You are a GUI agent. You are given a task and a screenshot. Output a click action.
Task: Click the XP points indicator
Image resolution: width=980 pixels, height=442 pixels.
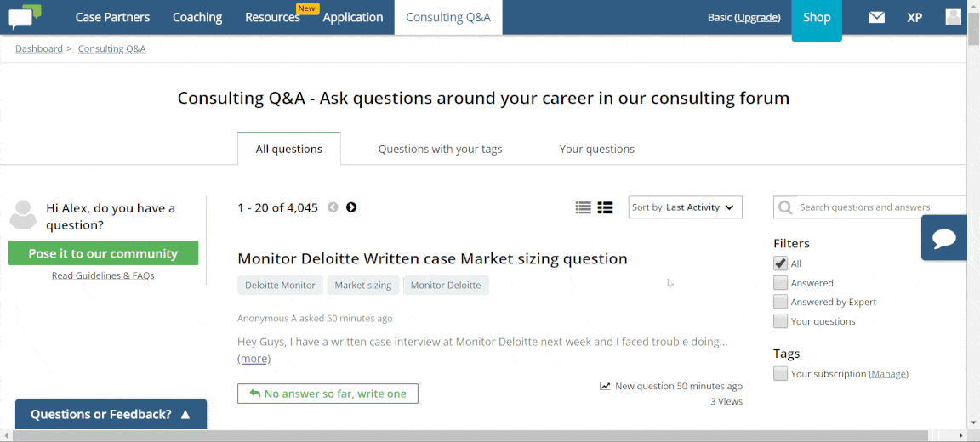pos(914,18)
